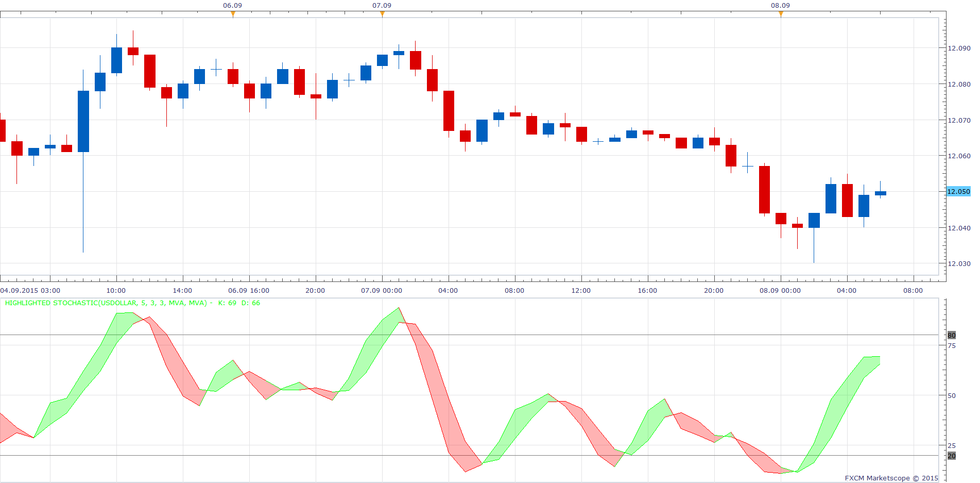This screenshot has height=483, width=980.
Task: Click the 07.09 day marker triangle
Action: coord(382,14)
